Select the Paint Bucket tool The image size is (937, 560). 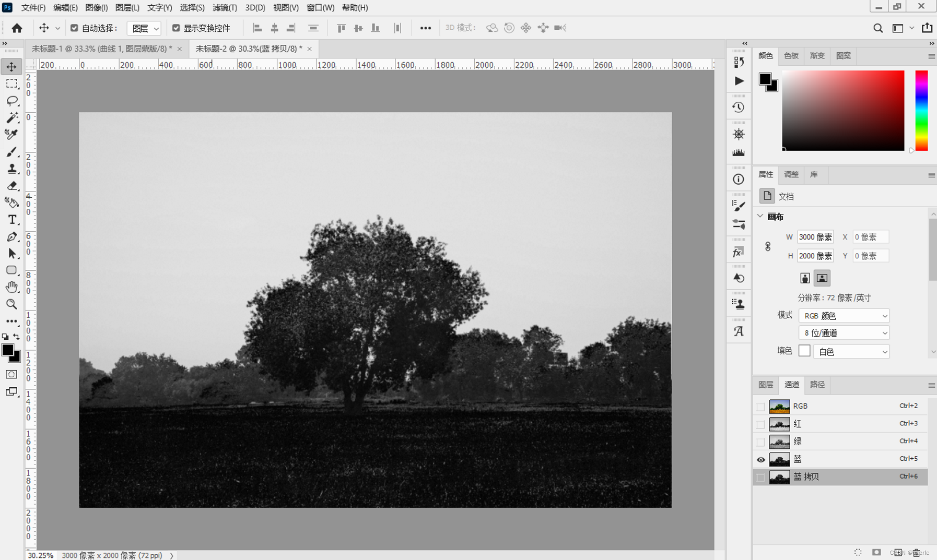(x=11, y=202)
